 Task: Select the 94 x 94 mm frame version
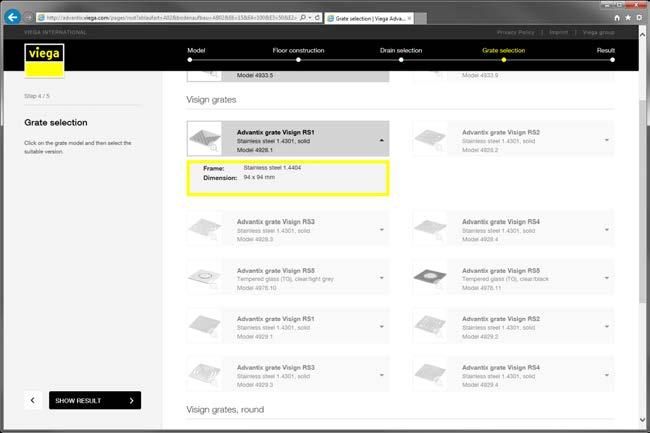coord(288,178)
